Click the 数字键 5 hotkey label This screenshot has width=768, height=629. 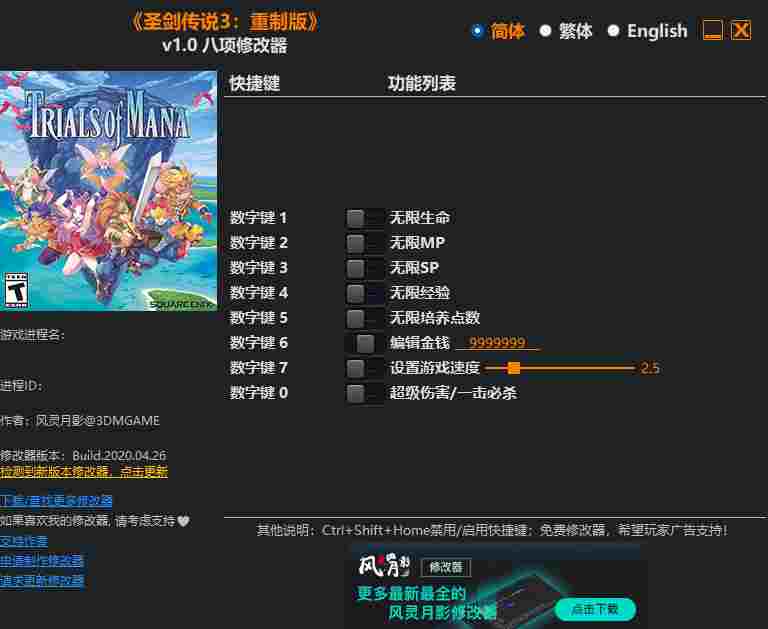(x=259, y=317)
